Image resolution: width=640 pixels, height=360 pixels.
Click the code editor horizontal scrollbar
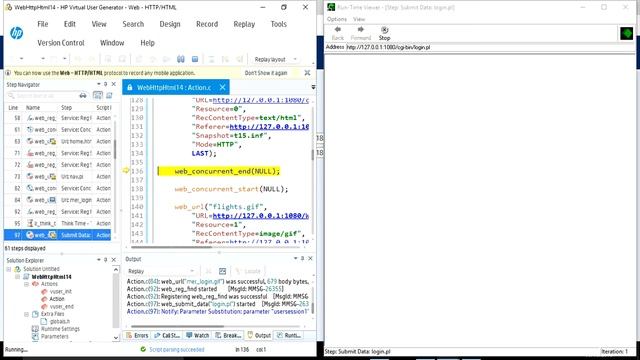pyautogui.click(x=171, y=247)
